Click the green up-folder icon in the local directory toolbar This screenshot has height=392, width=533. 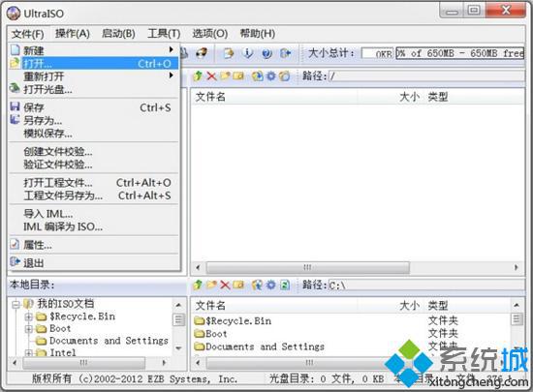(197, 285)
